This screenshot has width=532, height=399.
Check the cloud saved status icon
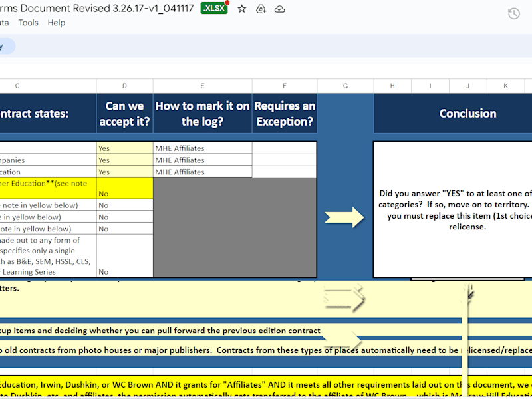pyautogui.click(x=279, y=9)
